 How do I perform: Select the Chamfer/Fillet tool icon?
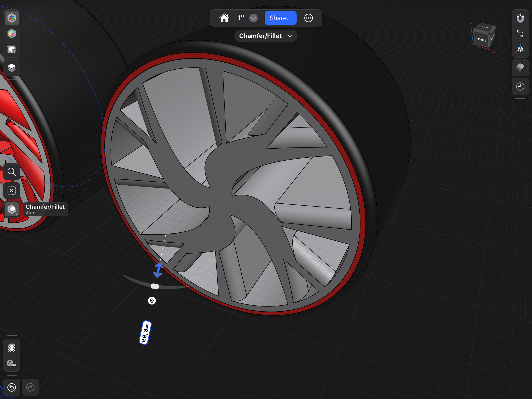click(12, 209)
